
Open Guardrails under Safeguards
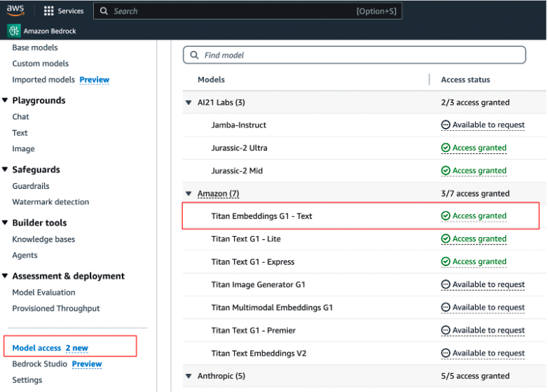(31, 186)
